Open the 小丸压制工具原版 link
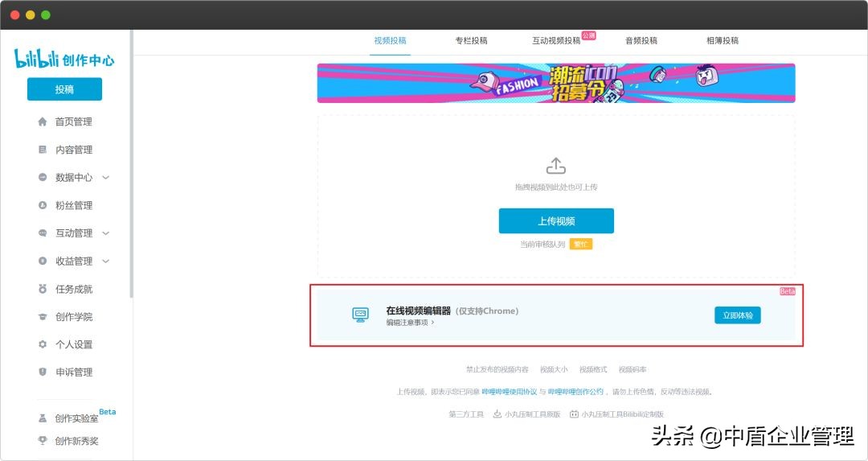 533,414
